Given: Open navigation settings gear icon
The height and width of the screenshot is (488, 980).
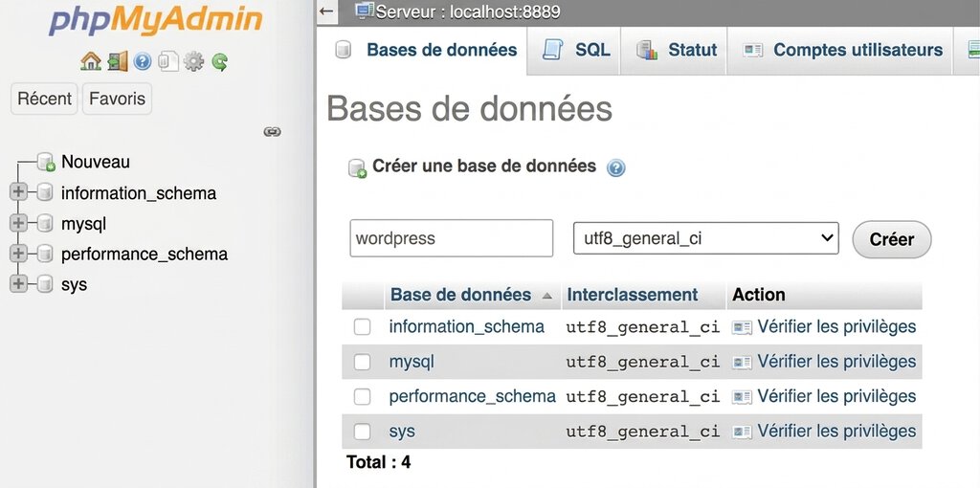Looking at the screenshot, I should (194, 61).
